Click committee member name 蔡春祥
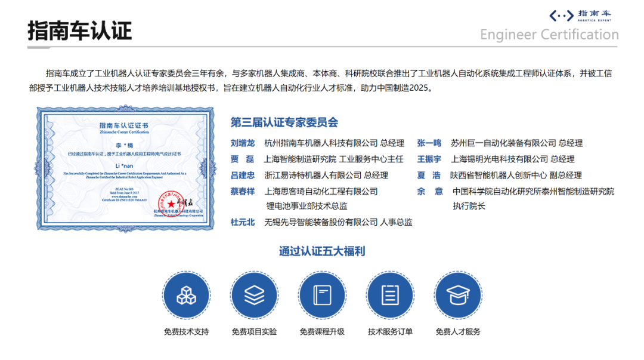Screen dimensions: 644x360 point(242,191)
